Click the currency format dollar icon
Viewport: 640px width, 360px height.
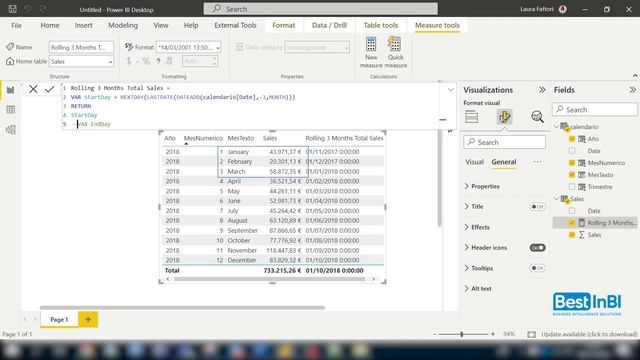(129, 61)
